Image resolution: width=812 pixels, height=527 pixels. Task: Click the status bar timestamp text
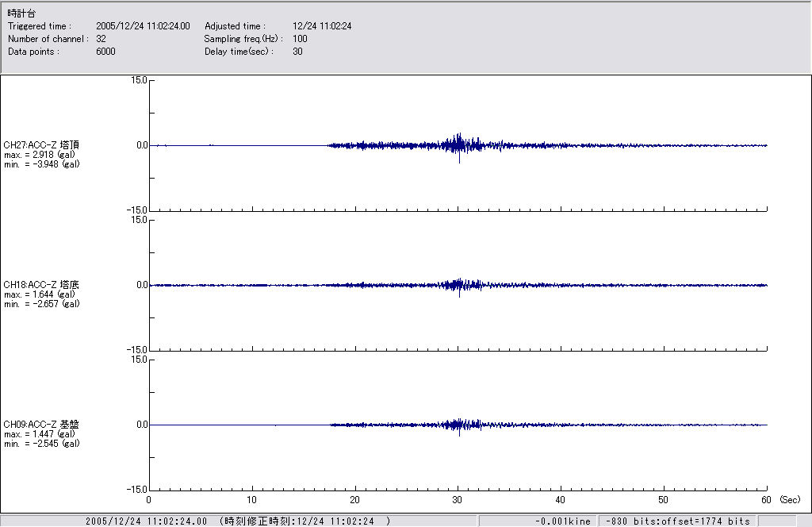click(238, 521)
